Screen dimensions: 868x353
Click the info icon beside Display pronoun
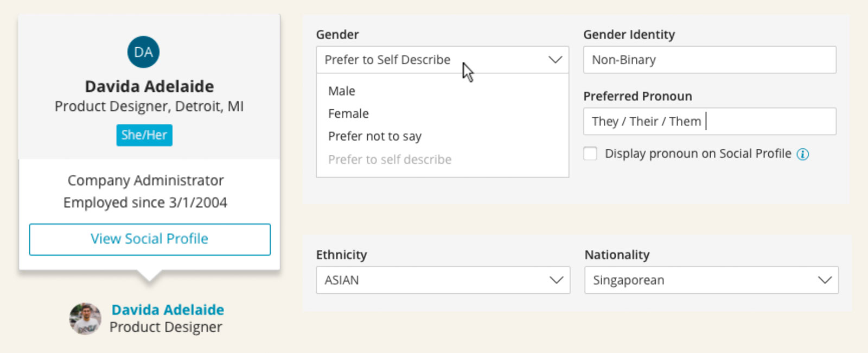802,154
